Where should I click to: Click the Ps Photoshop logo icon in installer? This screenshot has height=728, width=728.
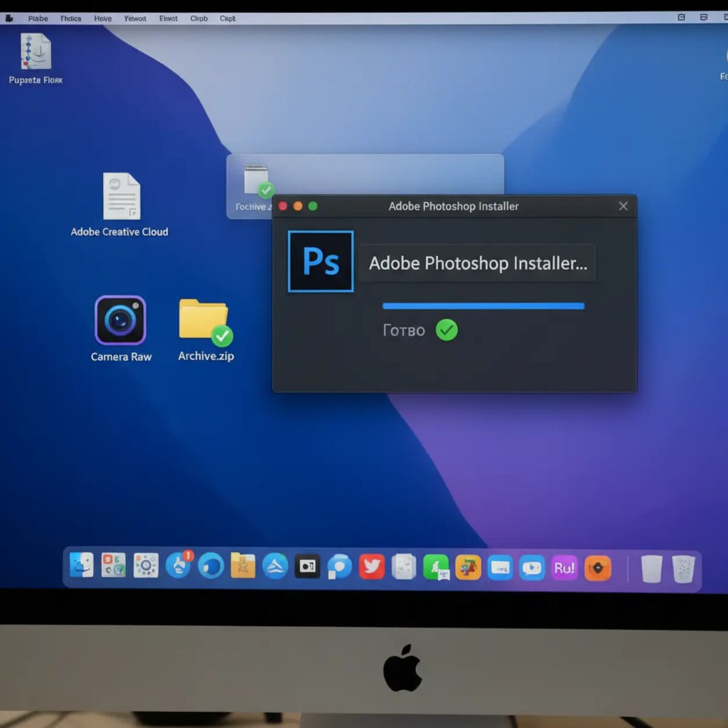pyautogui.click(x=320, y=261)
